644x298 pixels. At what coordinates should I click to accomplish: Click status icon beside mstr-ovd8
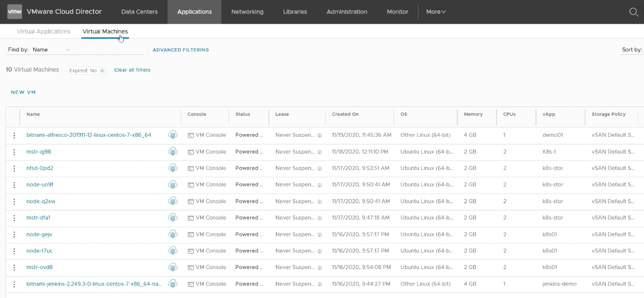[x=173, y=267]
